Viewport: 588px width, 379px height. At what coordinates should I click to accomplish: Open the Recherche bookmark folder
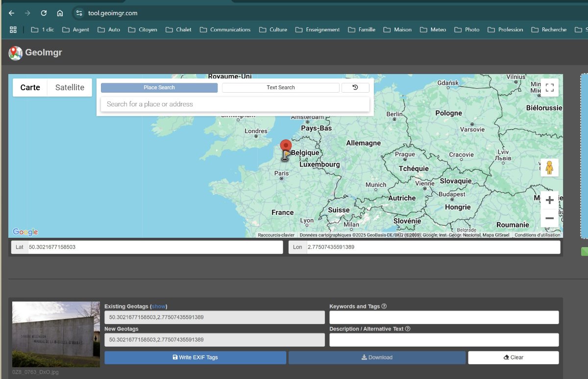(549, 29)
